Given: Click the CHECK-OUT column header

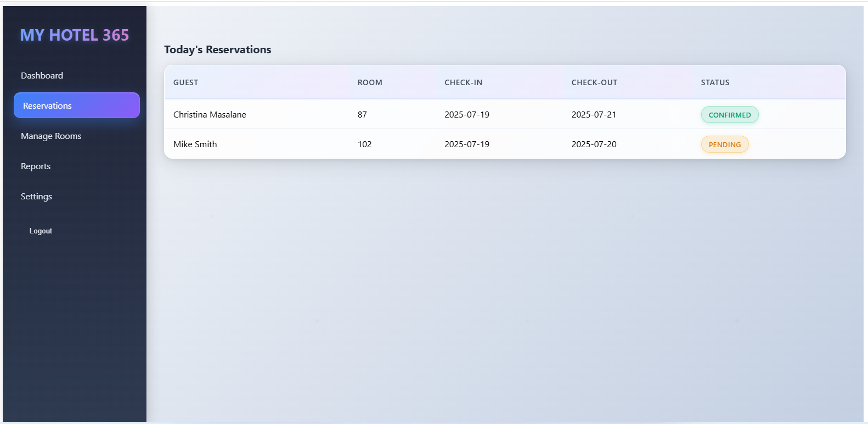Looking at the screenshot, I should [x=594, y=82].
